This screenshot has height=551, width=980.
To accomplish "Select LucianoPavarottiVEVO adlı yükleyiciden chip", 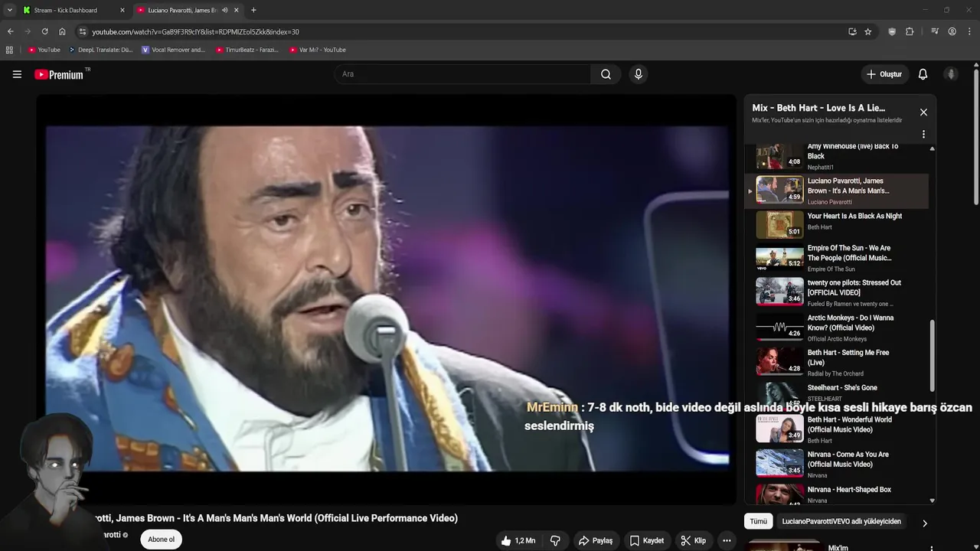I will [x=841, y=522].
